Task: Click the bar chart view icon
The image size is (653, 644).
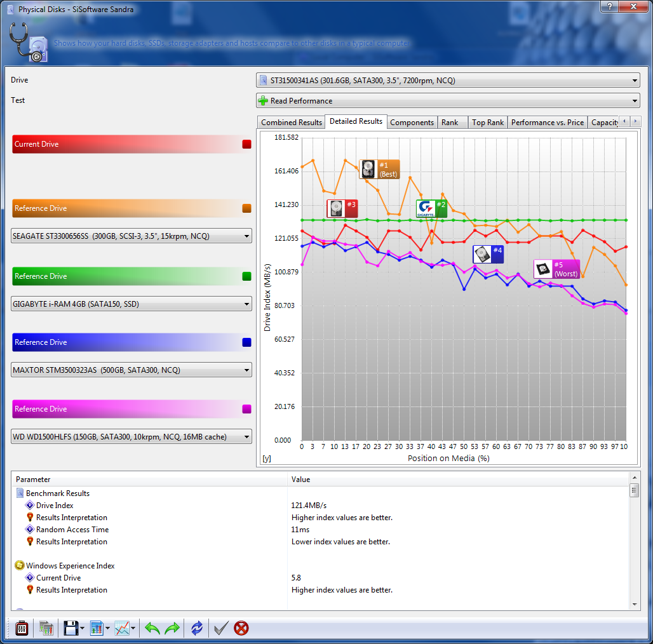Action: point(97,628)
